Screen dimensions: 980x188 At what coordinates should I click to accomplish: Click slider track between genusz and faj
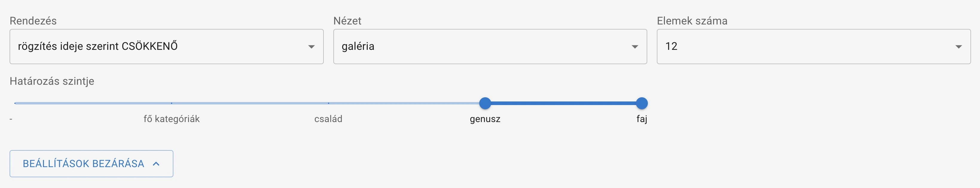pyautogui.click(x=563, y=103)
